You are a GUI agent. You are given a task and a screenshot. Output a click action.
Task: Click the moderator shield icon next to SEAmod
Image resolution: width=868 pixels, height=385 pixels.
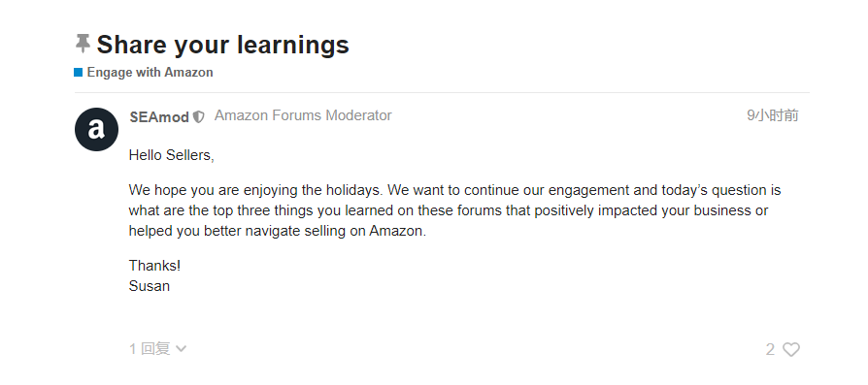199,117
